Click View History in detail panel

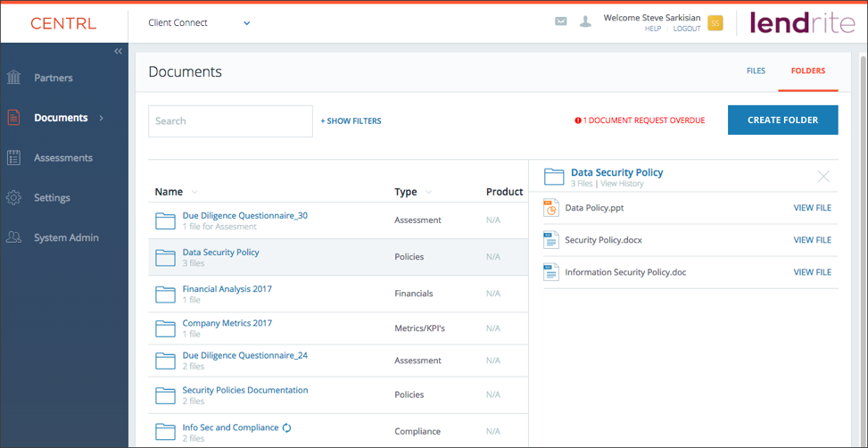point(622,184)
